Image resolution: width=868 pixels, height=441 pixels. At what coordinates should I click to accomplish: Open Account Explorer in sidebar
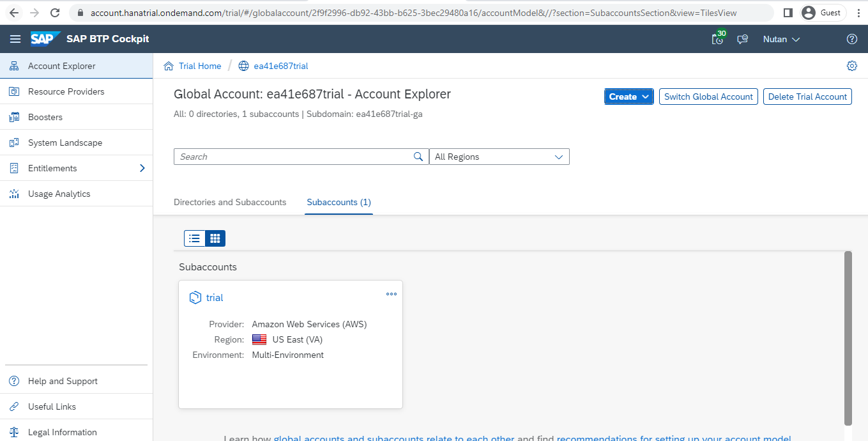(76, 66)
